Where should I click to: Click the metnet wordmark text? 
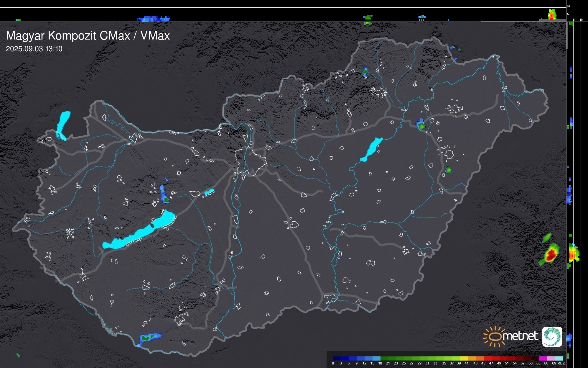(520, 336)
